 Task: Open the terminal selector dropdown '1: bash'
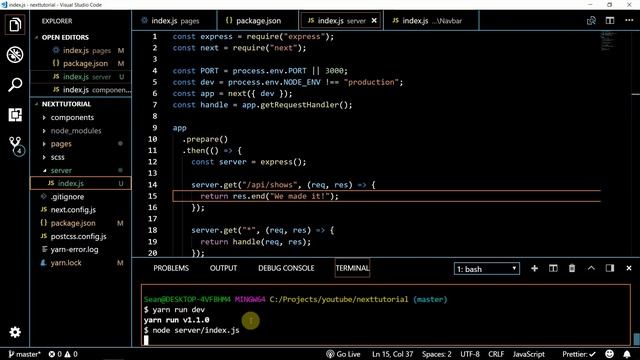click(487, 269)
